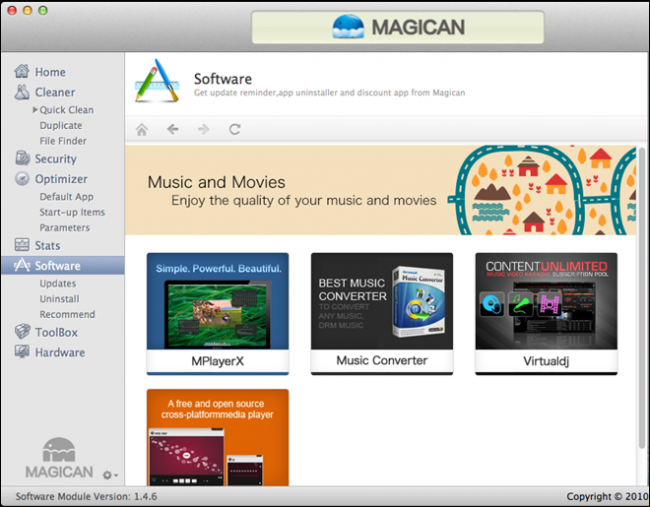The width and height of the screenshot is (650, 507).
Task: Open the orange cross-platform media player card
Action: coord(218,437)
